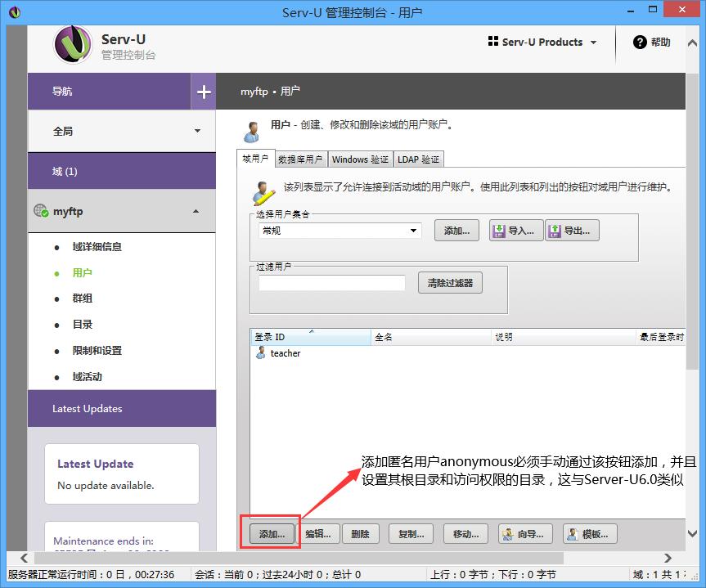The image size is (706, 588).
Task: Click the 会话 session status text
Action: pos(278,574)
